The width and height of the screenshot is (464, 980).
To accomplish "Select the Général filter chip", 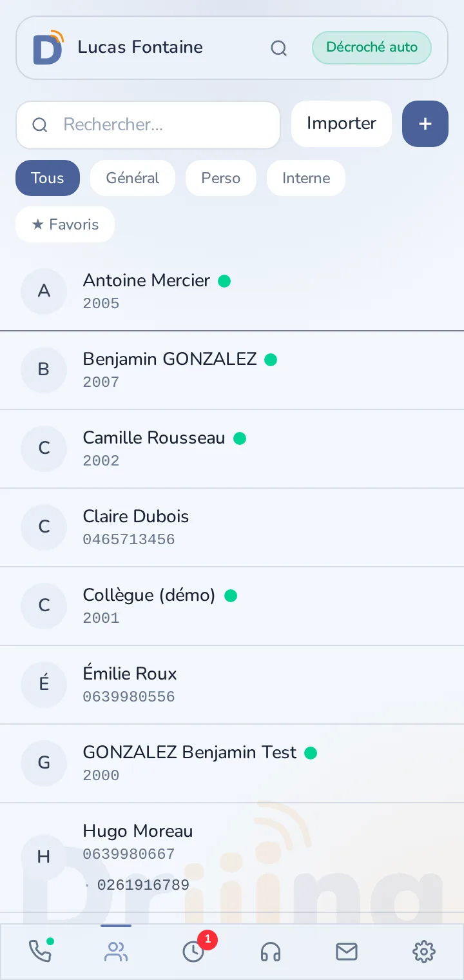I will coord(133,178).
